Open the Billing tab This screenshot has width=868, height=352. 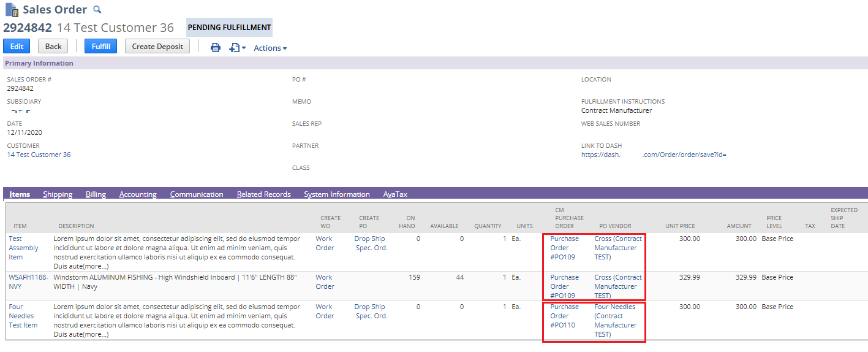point(96,194)
